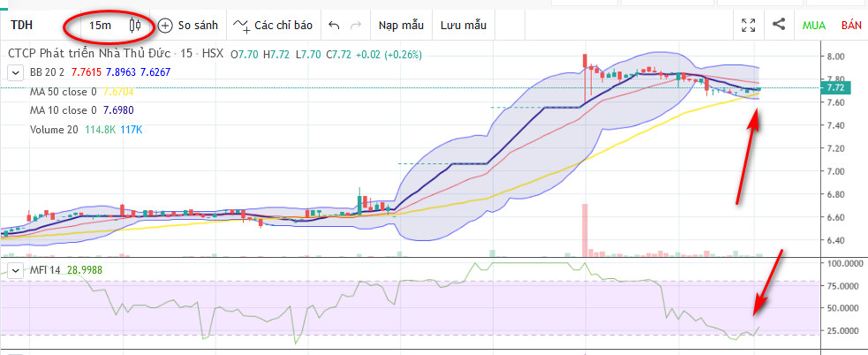Open the 15m timeframe selector

click(100, 25)
